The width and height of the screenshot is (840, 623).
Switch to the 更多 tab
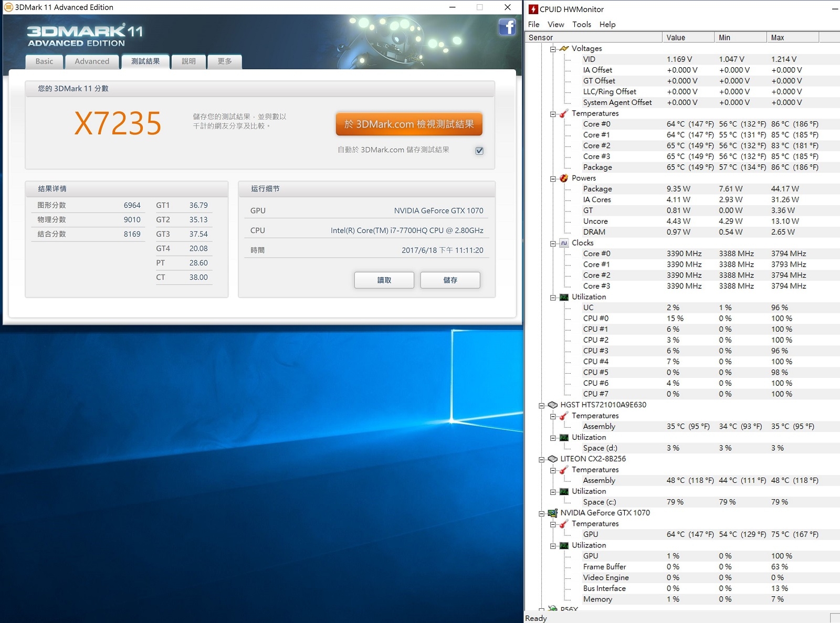225,61
